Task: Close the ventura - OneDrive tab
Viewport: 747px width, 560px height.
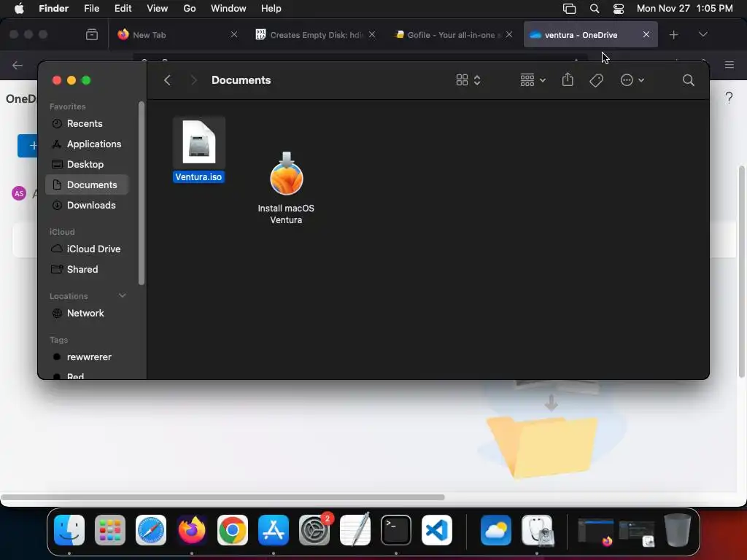Action: (646, 34)
